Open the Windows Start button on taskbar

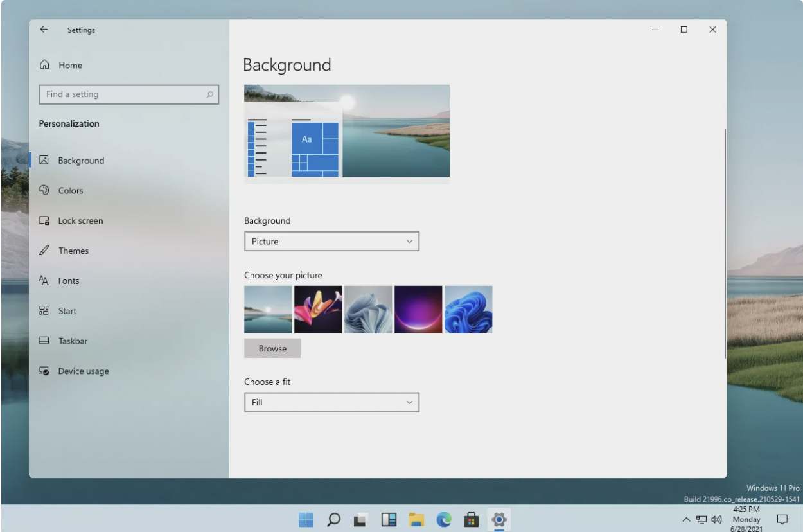pos(306,519)
